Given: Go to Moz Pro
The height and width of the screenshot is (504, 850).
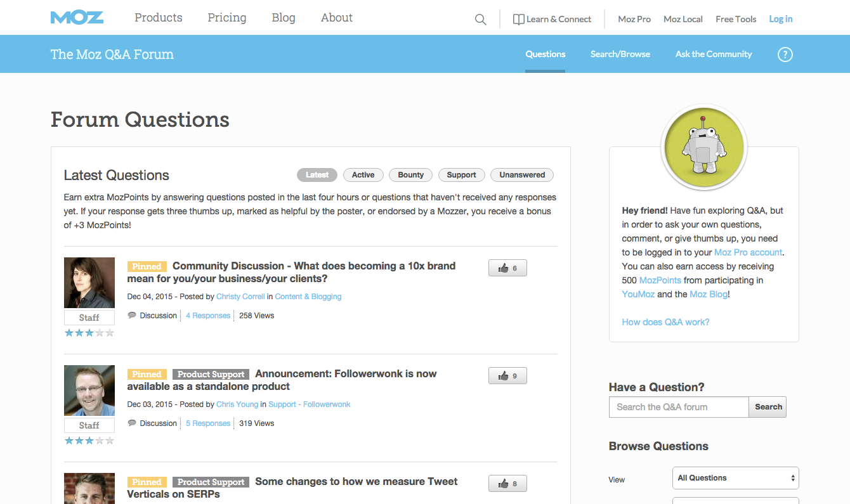Looking at the screenshot, I should pos(634,20).
